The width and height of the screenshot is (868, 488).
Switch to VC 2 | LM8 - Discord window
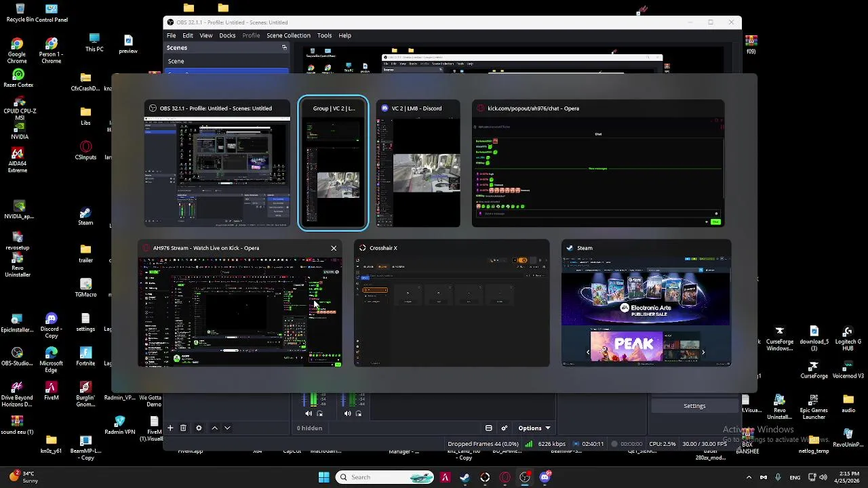[418, 165]
